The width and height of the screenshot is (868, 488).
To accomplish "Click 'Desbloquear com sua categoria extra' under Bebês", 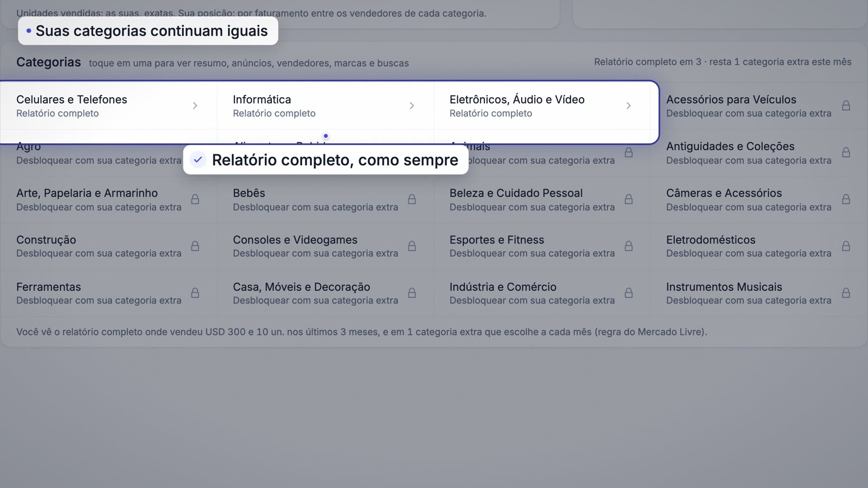I will click(315, 207).
